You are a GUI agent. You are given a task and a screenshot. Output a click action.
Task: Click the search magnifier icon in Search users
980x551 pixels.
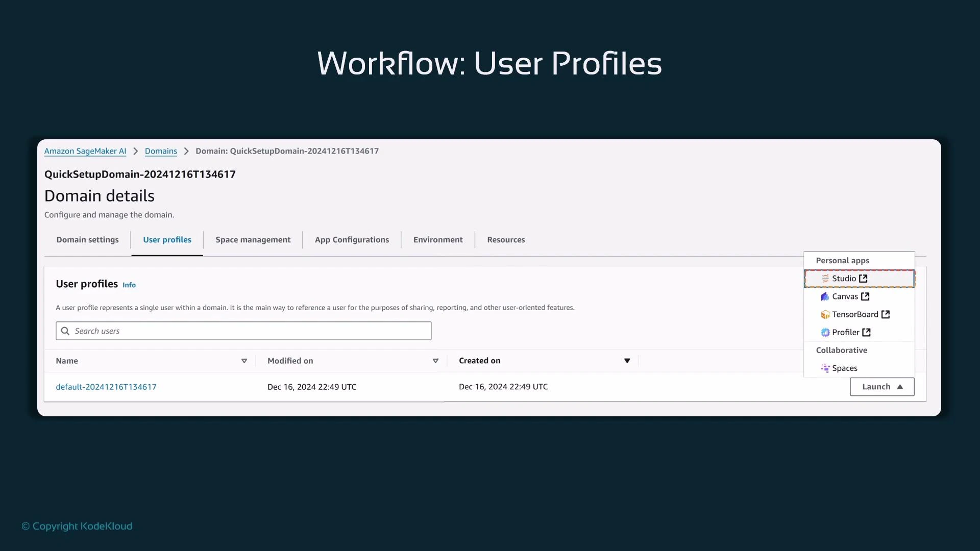65,331
